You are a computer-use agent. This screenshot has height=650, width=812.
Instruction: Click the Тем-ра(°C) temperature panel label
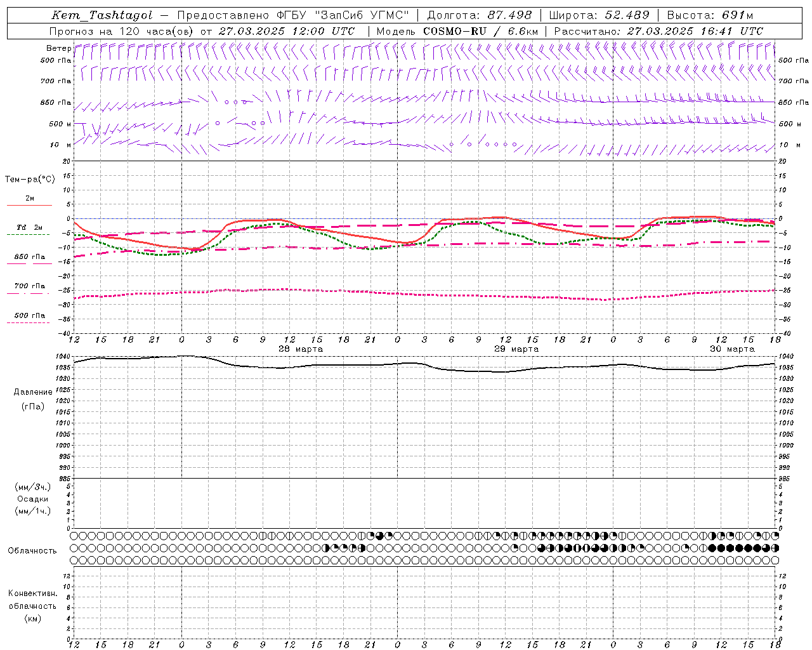(30, 180)
